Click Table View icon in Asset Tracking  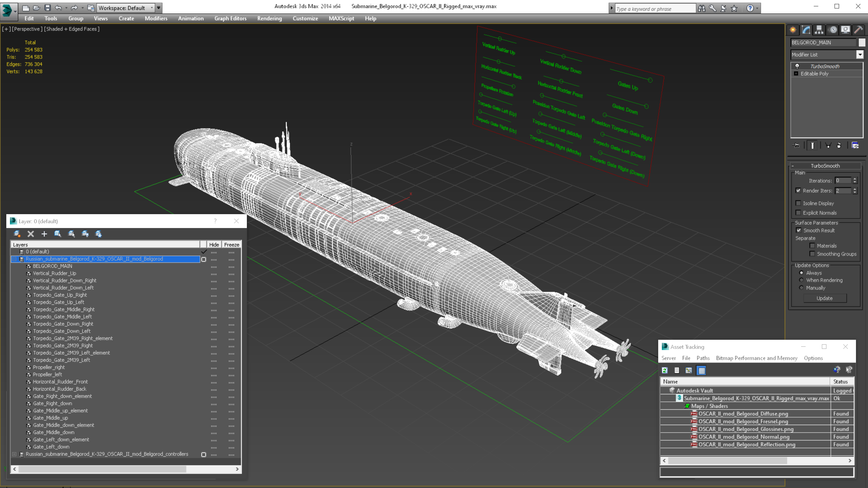pyautogui.click(x=702, y=371)
